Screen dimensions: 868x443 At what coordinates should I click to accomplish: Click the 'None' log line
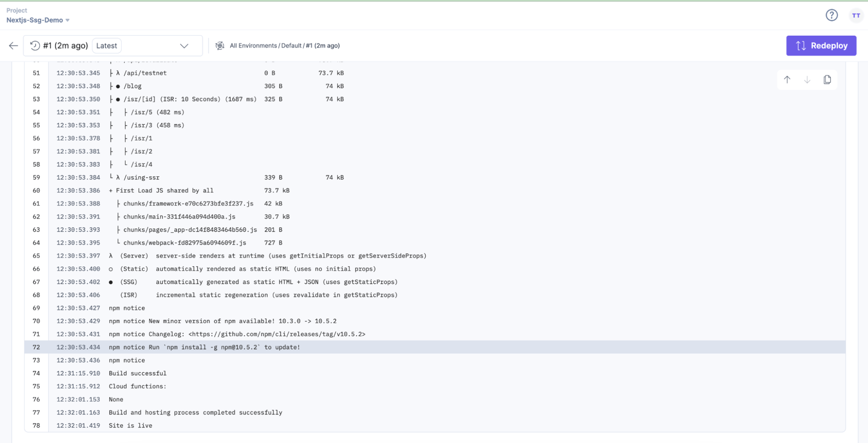pos(435,399)
